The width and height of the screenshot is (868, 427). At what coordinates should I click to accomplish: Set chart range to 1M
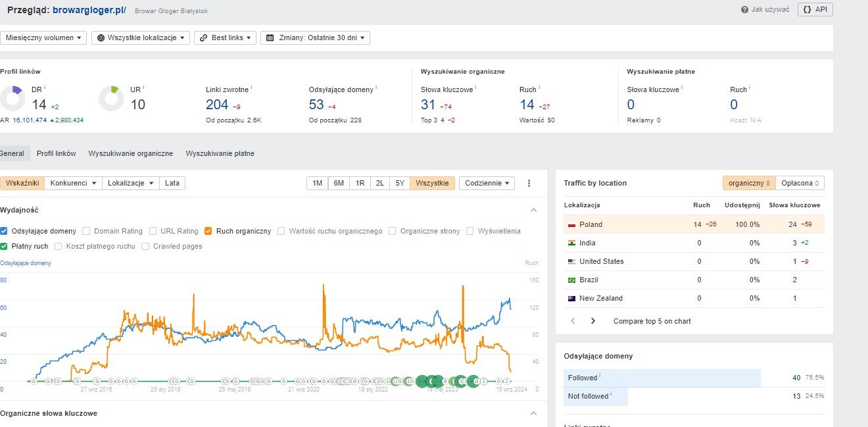pyautogui.click(x=318, y=184)
